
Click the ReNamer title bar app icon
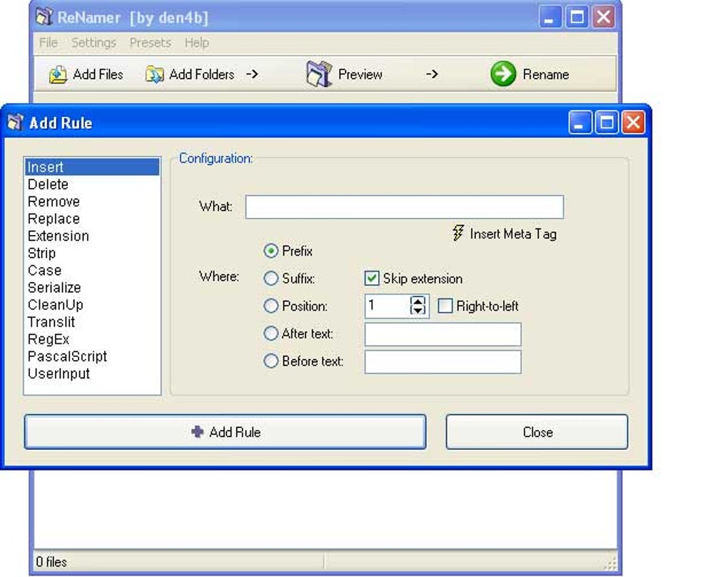coord(44,17)
